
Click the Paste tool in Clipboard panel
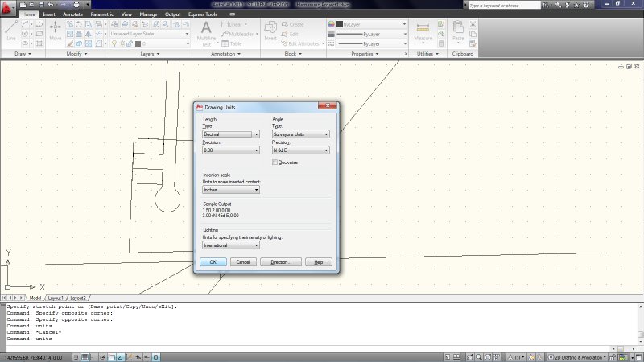coord(458,31)
